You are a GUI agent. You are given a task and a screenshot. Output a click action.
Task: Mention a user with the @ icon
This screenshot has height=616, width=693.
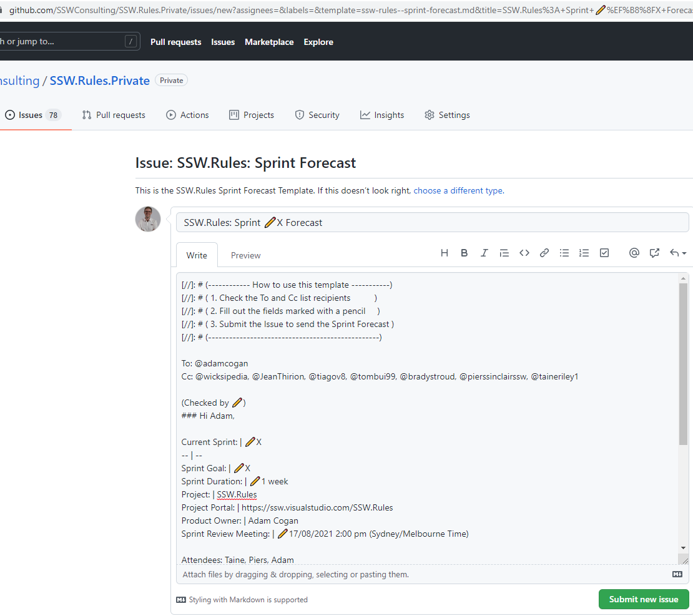[x=634, y=253]
